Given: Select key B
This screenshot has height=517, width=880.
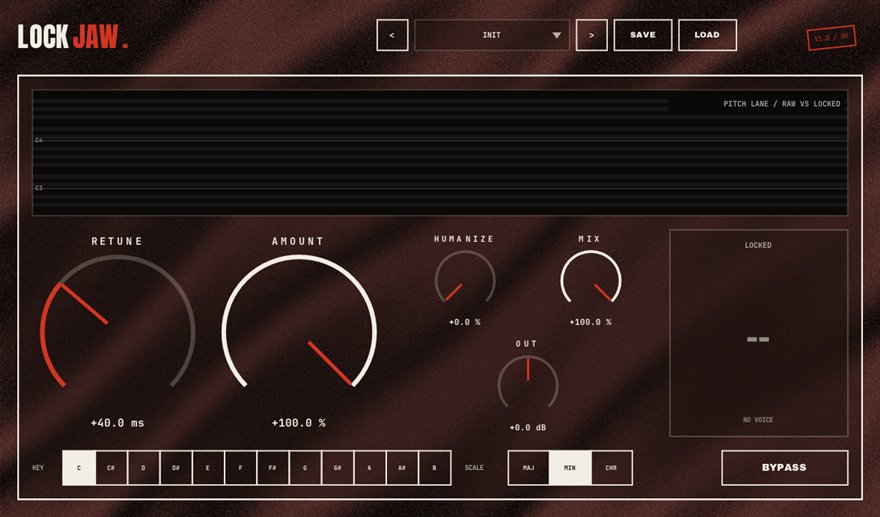Looking at the screenshot, I should tap(435, 468).
